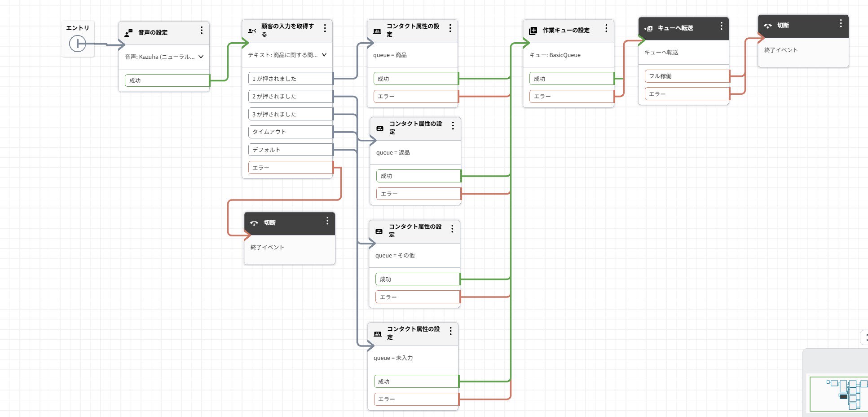868x417 pixels.
Task: Select the デフォルト branch
Action: (291, 150)
